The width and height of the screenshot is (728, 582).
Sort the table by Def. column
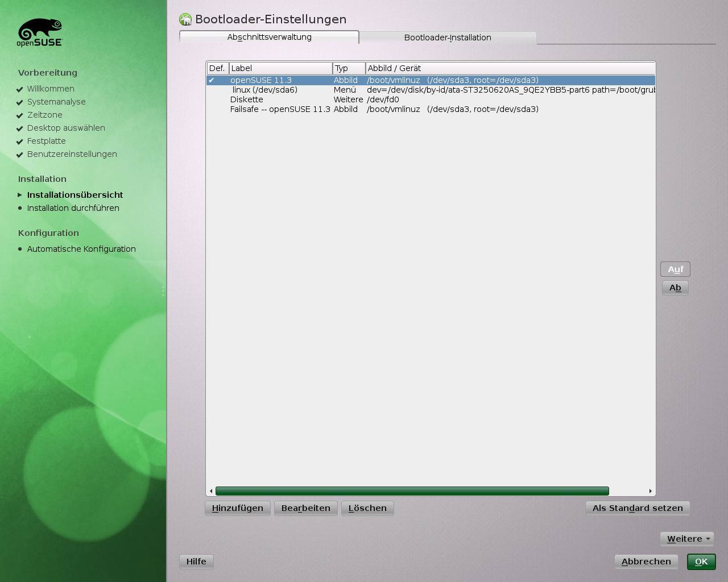[x=218, y=68]
